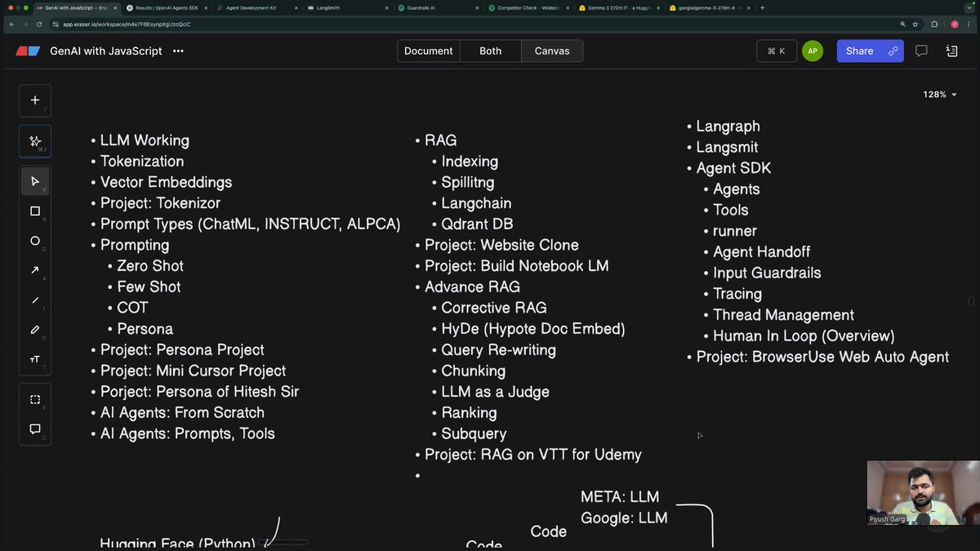The height and width of the screenshot is (551, 980).
Task: Click the Eraser logo at top left
Action: point(28,51)
